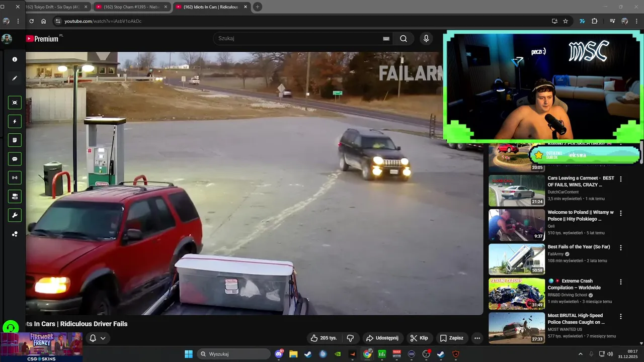Viewport: 644px width, 362px height.
Task: Open the media control icon in Chrome toolbar
Action: (612, 21)
